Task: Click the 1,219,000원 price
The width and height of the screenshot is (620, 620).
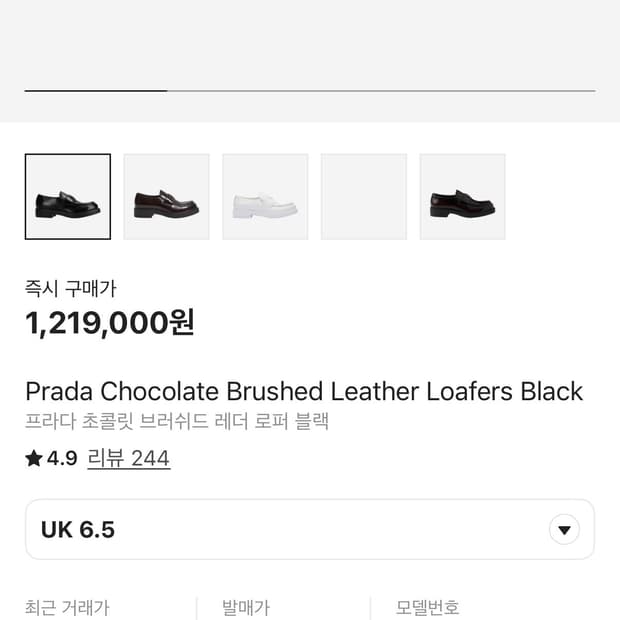Action: click(110, 323)
